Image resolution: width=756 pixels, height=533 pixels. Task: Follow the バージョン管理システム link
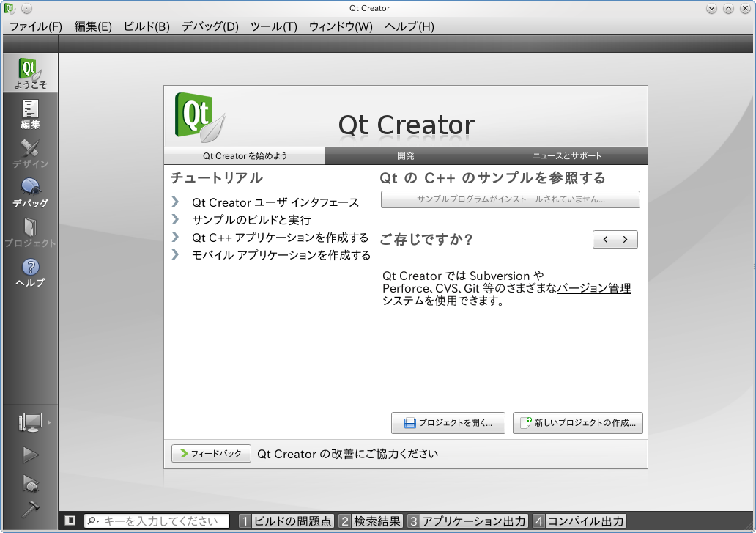[x=593, y=289]
